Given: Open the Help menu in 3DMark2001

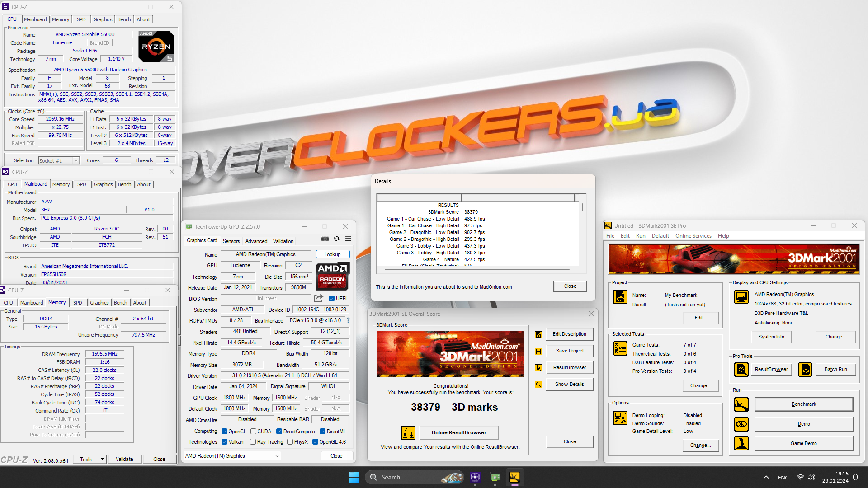Looking at the screenshot, I should click(723, 236).
